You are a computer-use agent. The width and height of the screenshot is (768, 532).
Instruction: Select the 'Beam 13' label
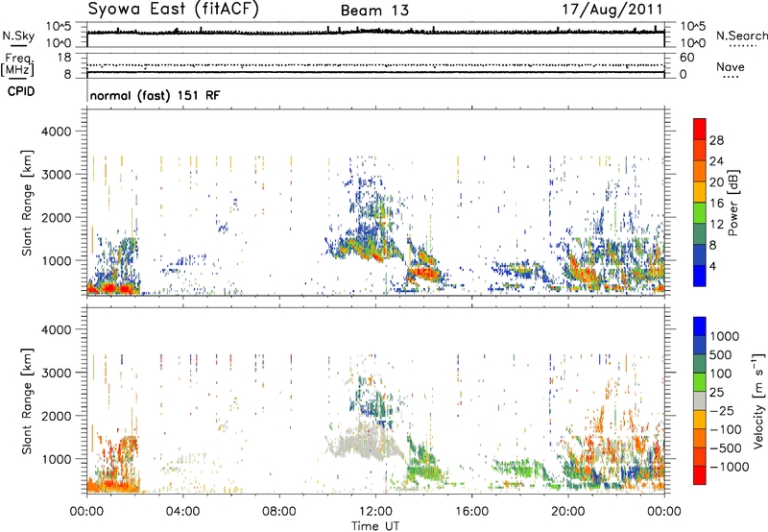(374, 11)
